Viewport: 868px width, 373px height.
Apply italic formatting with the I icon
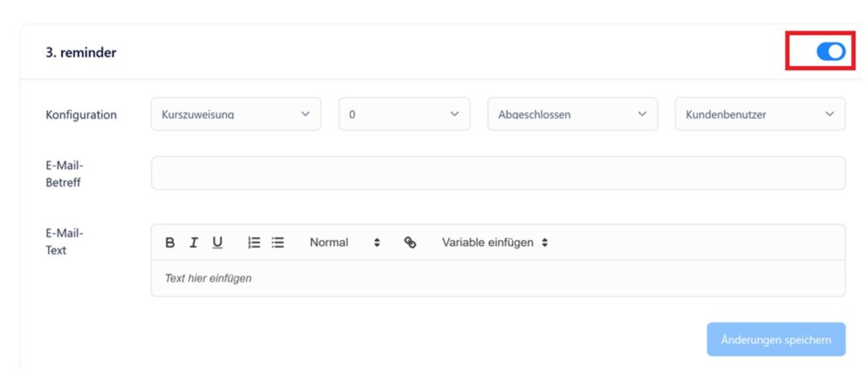click(x=194, y=242)
